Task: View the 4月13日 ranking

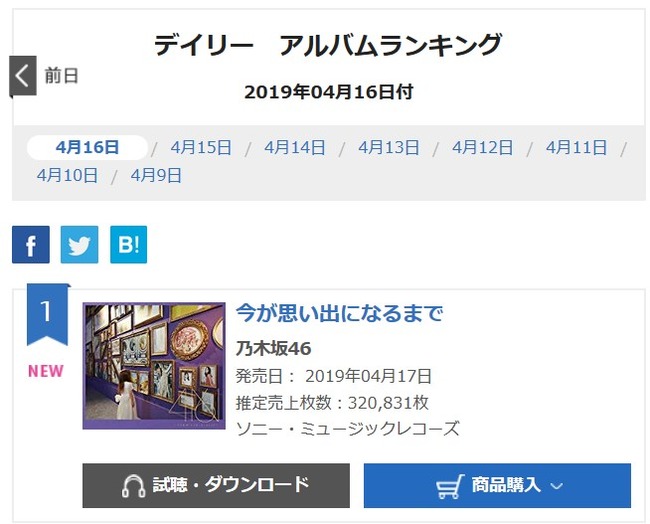Action: [x=388, y=148]
